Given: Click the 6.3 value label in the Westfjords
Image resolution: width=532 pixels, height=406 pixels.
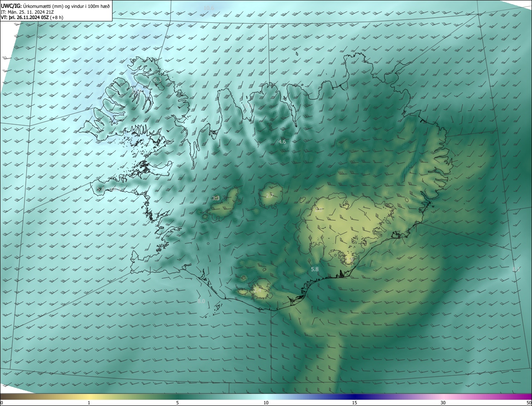Looking at the screenshot, I should coord(157,80).
